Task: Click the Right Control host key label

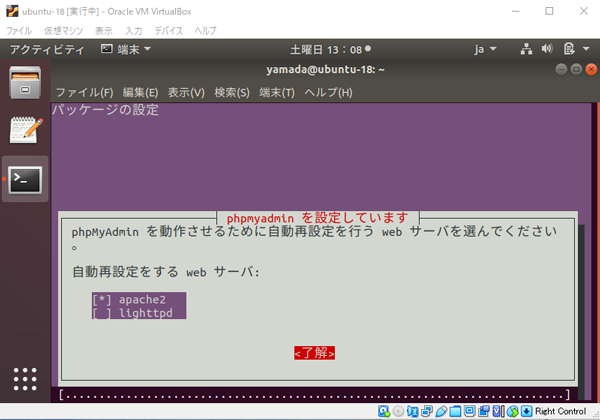Action: pyautogui.click(x=560, y=411)
